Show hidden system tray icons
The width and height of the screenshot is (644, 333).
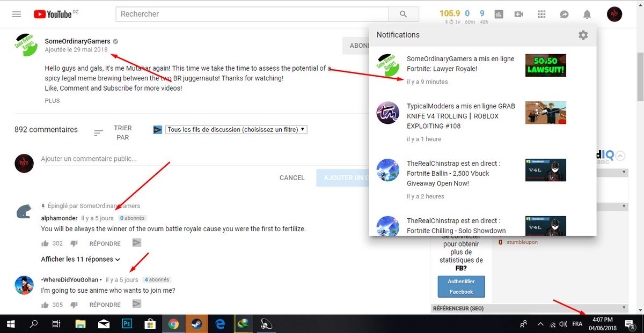(x=540, y=324)
